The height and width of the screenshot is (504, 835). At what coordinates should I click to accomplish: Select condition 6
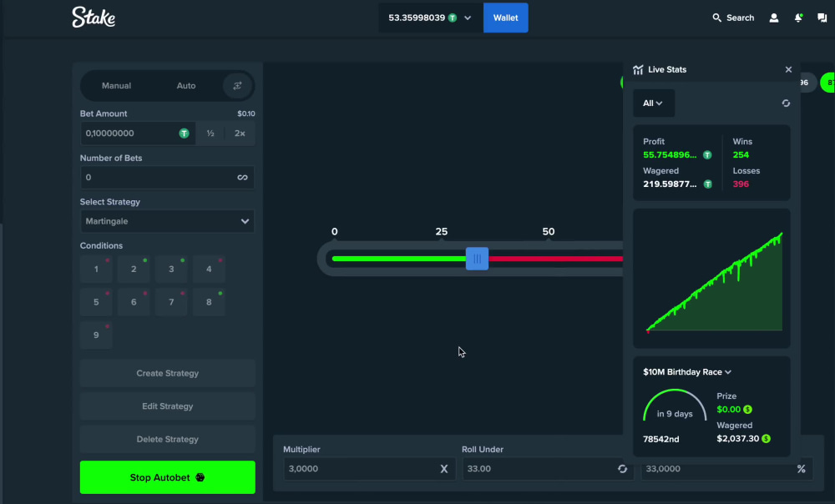[x=134, y=302]
